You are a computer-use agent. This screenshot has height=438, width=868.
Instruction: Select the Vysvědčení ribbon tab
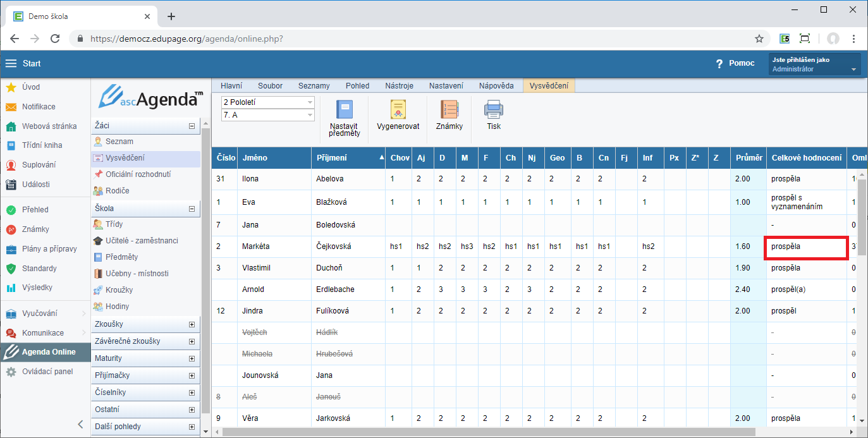tap(549, 86)
